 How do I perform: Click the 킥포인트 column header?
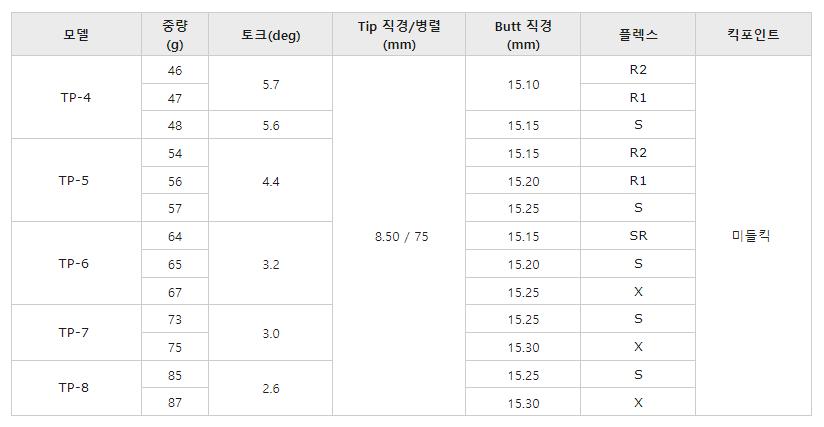(x=753, y=35)
